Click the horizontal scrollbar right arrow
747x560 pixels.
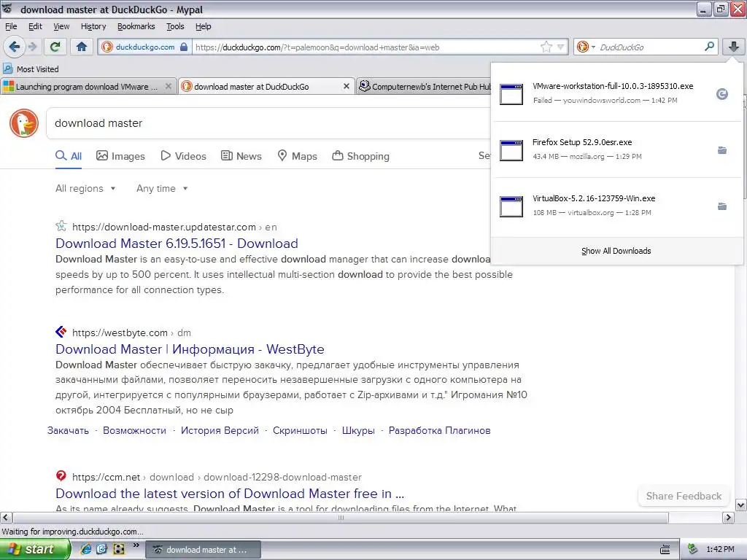click(x=729, y=518)
